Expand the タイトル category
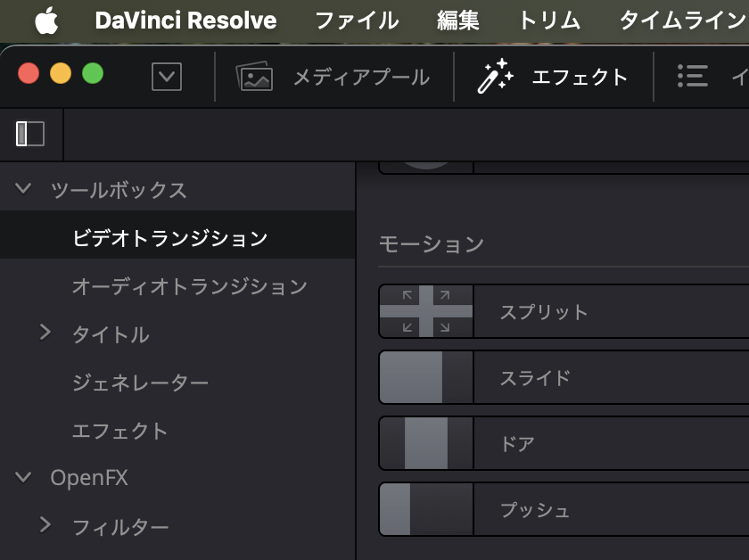 click(x=45, y=334)
